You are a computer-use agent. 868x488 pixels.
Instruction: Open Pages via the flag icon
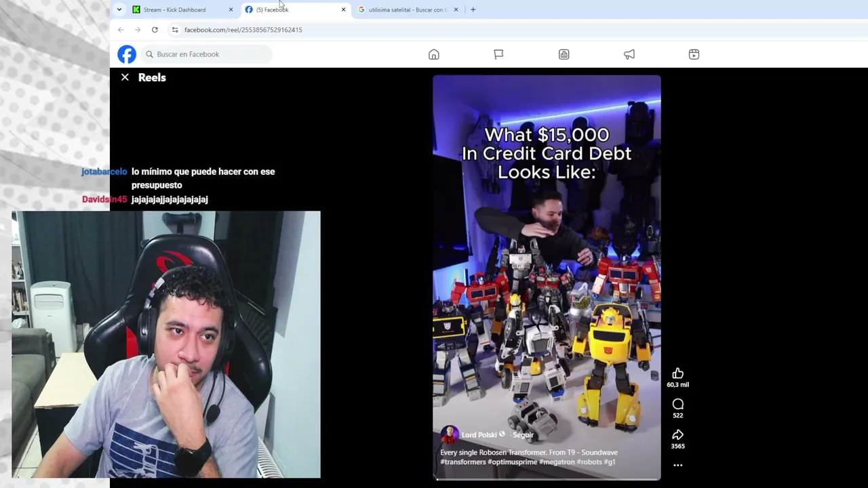[498, 54]
